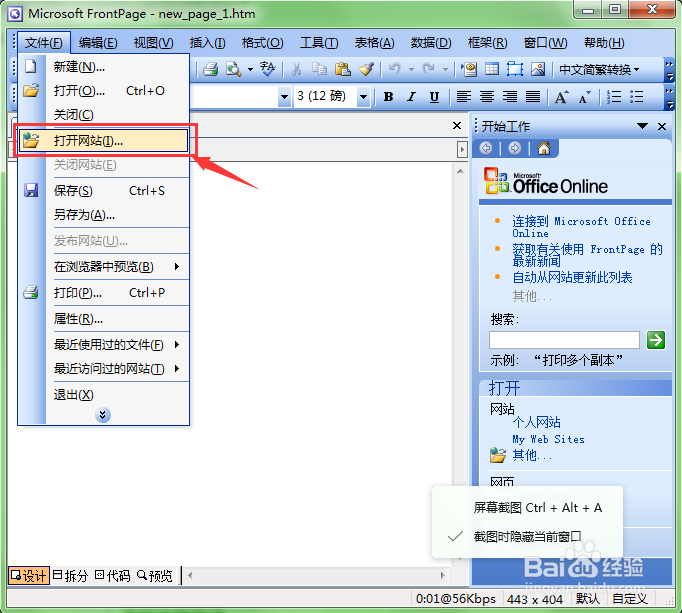Switch to 预览 view tab

(x=155, y=576)
